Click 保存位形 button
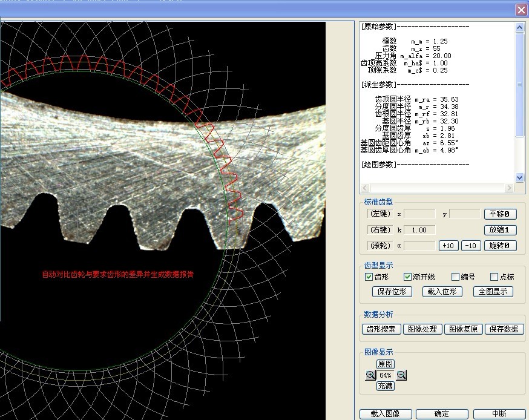529x420 pixels. tap(392, 292)
